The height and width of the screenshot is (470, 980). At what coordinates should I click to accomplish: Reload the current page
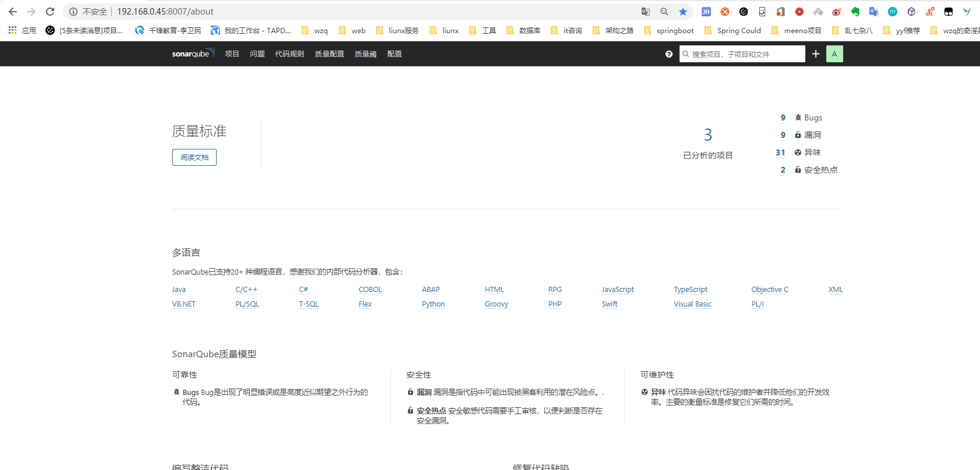tap(50, 12)
